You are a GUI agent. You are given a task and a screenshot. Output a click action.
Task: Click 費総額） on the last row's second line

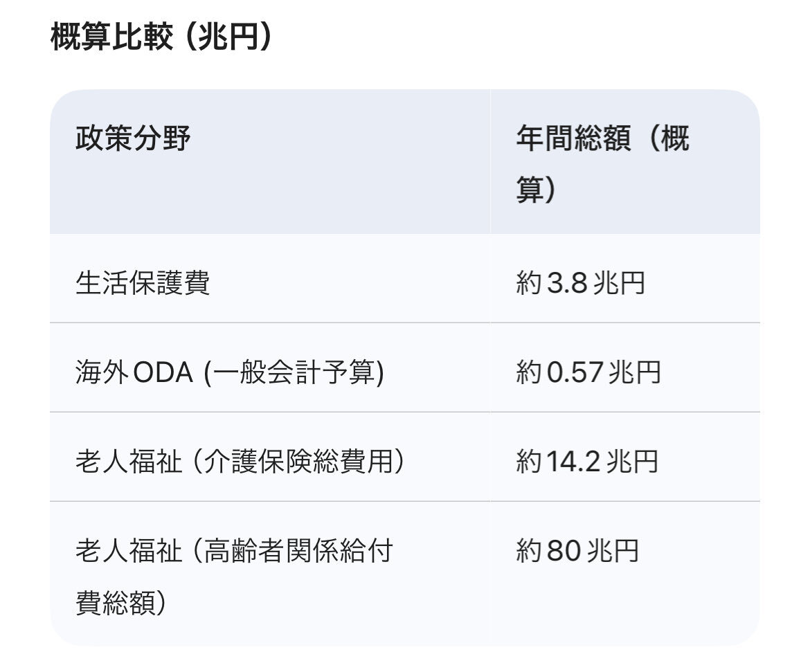(x=120, y=601)
